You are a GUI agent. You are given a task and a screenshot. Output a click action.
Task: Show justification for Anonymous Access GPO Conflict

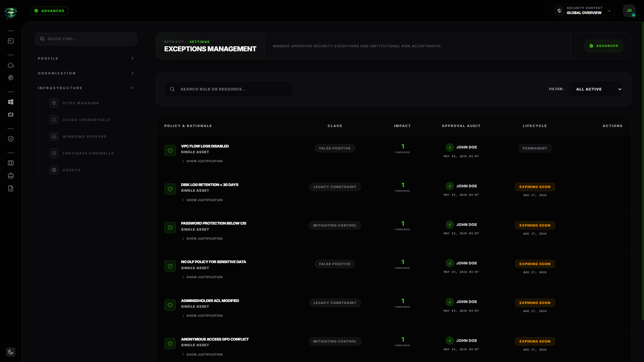(202, 355)
